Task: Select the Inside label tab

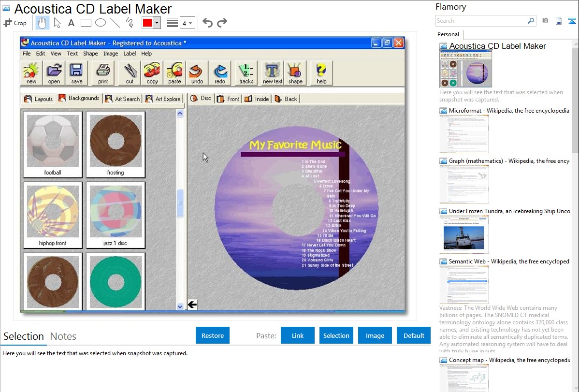Action: (257, 99)
